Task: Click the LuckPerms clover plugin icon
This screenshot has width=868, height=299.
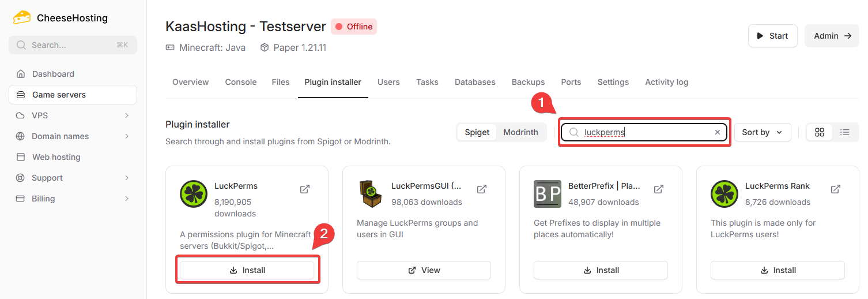Action: [x=194, y=194]
